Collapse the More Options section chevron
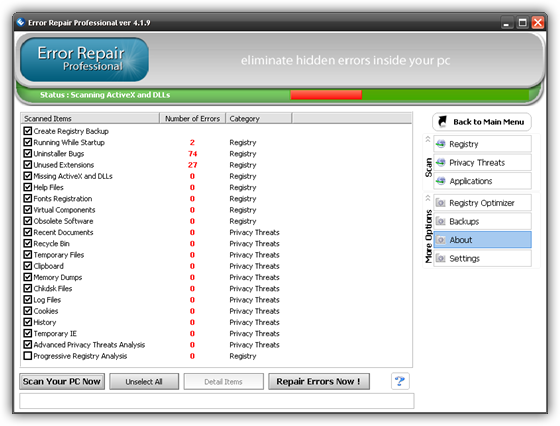 coord(428,198)
